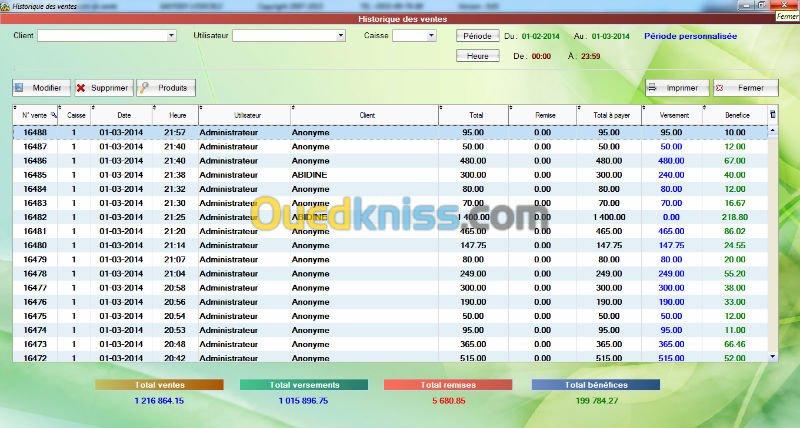Sort by Caisse column header
Screen dimensions: 800x428
[x=75, y=115]
